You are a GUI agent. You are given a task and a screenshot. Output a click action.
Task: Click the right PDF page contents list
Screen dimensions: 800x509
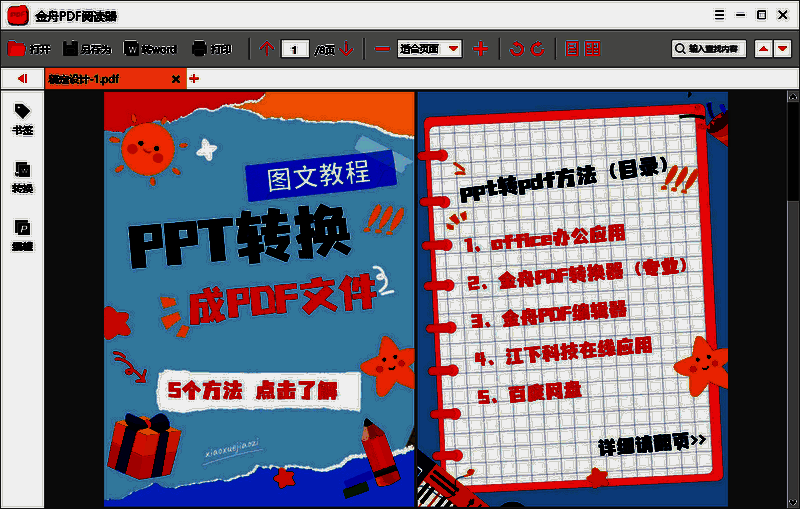572,299
